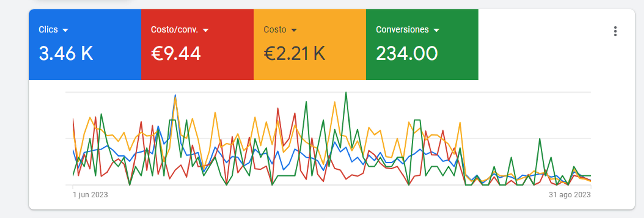Toggle the blue Clics scorecard
Image resolution: width=644 pixels, height=218 pixels.
85,45
